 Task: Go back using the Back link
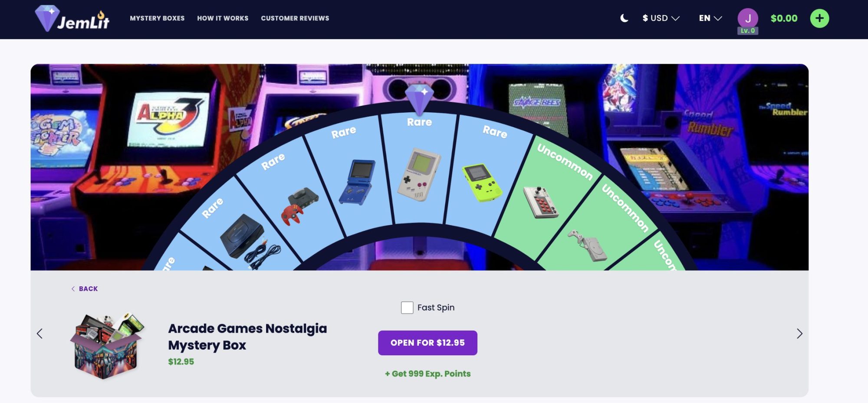[85, 289]
